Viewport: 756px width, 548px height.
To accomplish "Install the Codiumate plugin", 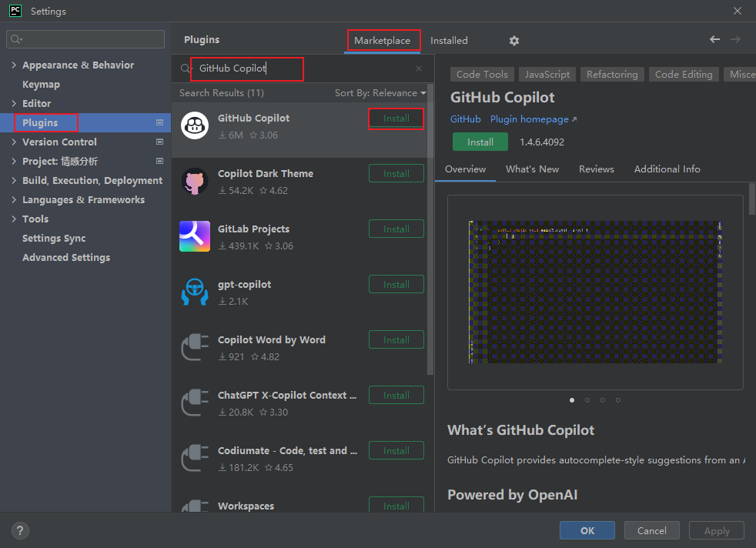I will click(x=396, y=451).
